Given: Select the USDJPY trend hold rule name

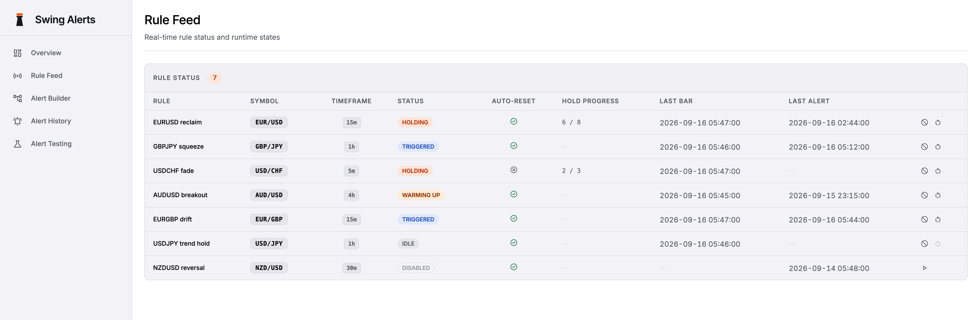Looking at the screenshot, I should pos(181,243).
